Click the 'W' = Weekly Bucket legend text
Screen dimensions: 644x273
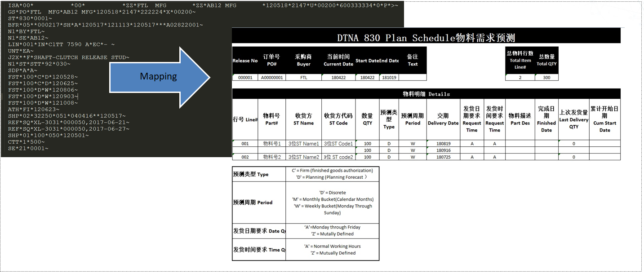[x=332, y=209]
